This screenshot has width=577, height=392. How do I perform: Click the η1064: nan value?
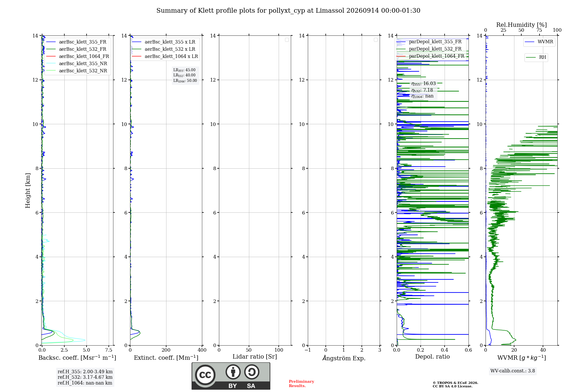pyautogui.click(x=422, y=96)
